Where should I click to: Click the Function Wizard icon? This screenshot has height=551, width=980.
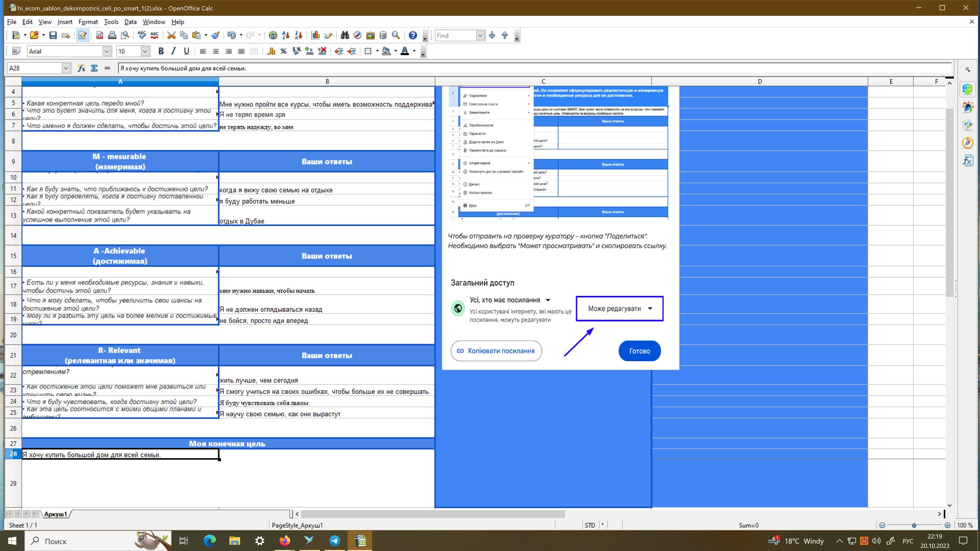81,68
